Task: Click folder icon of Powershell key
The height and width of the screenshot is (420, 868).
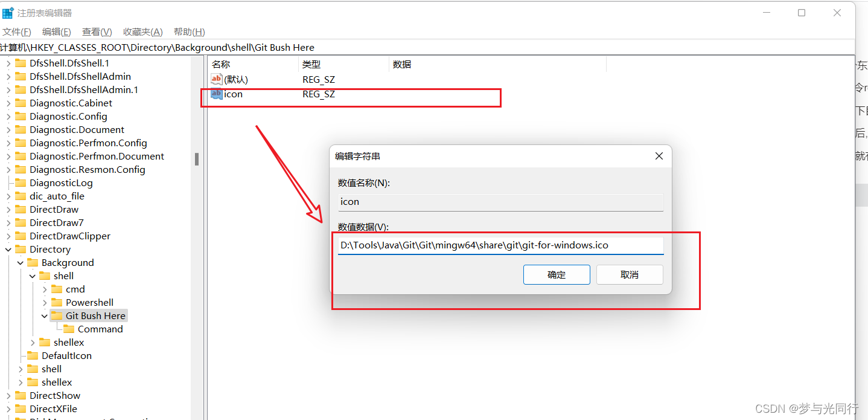Action: 57,302
